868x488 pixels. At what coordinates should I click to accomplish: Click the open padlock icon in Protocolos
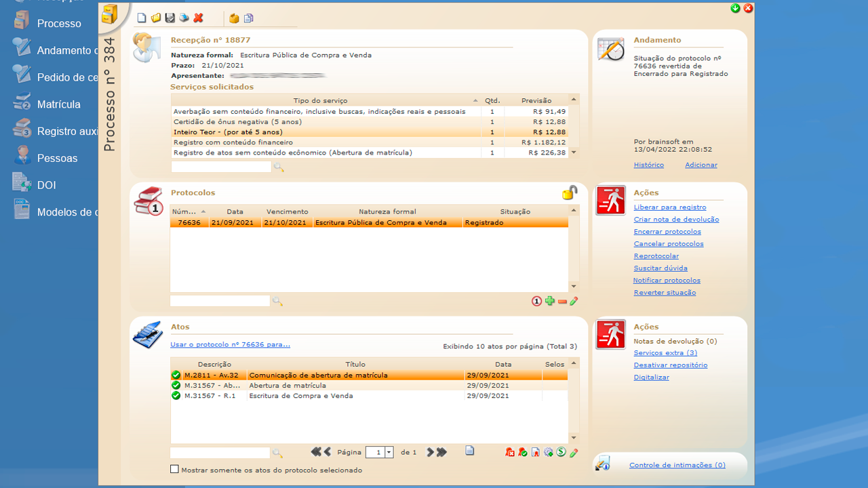[x=570, y=192]
